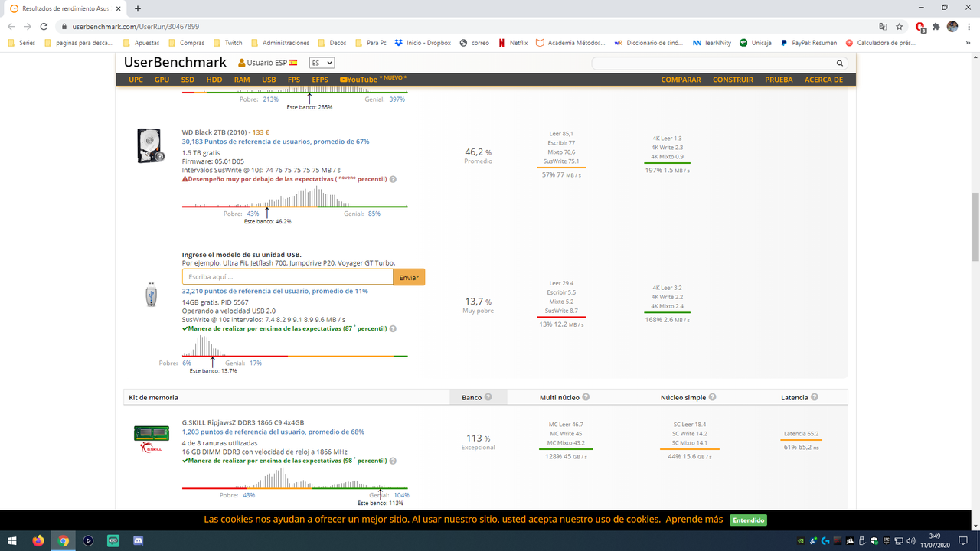
Task: Click help icon next to Banco header
Action: coord(488,397)
